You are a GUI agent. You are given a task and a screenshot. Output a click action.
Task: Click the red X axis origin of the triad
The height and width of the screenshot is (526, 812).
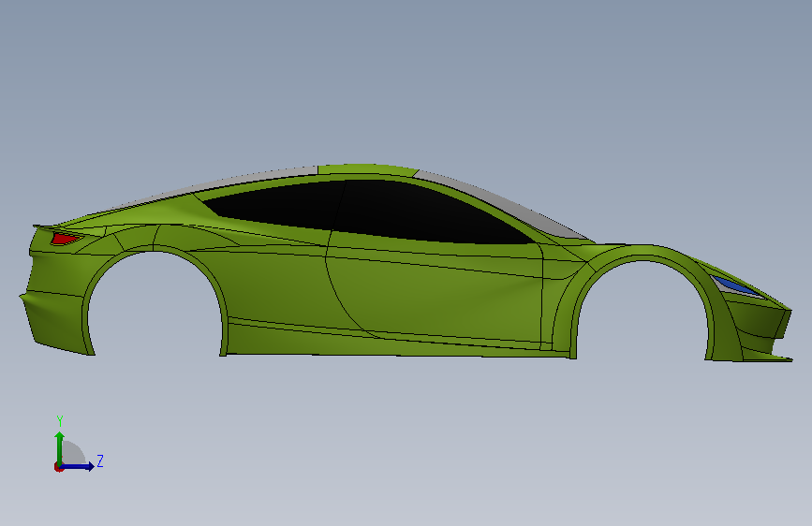[58, 467]
